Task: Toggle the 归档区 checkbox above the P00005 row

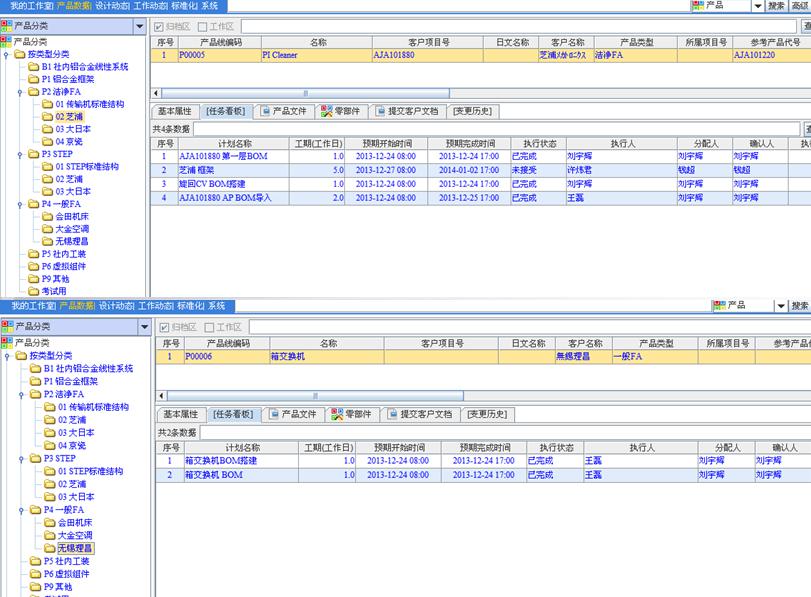Action: pos(160,26)
